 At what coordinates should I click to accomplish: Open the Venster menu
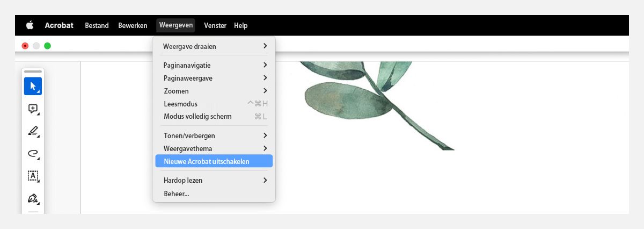pyautogui.click(x=215, y=25)
